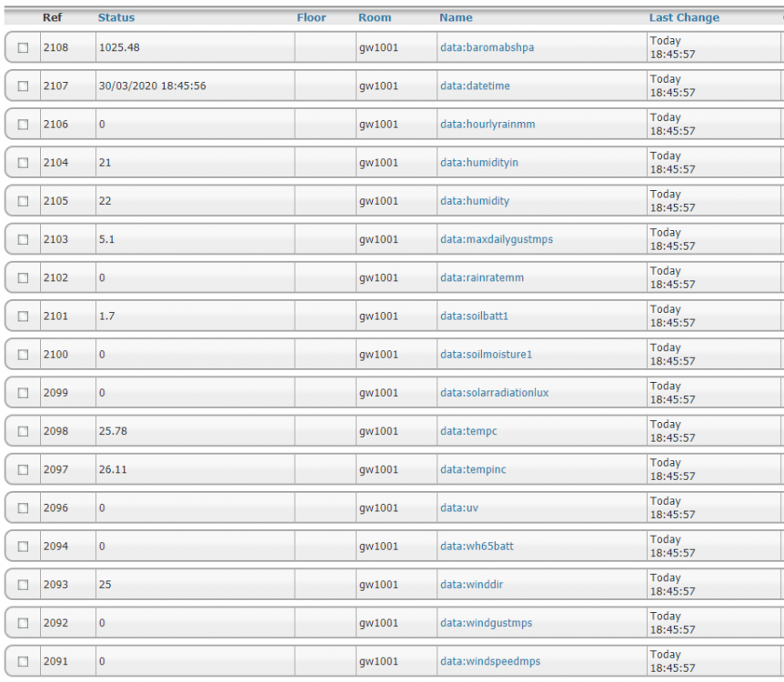Viewport: 784px width, 682px height.
Task: Enable the checkbox for data:tempc row
Action: tap(23, 432)
